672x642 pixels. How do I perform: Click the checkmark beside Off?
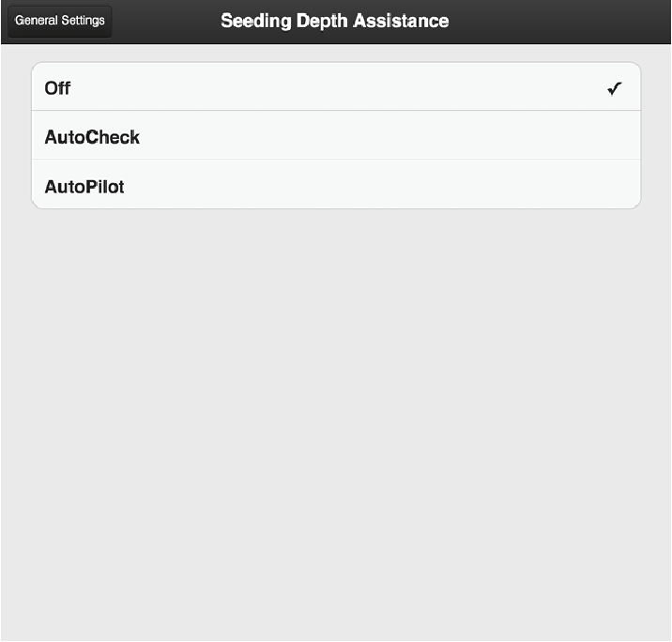(x=615, y=89)
